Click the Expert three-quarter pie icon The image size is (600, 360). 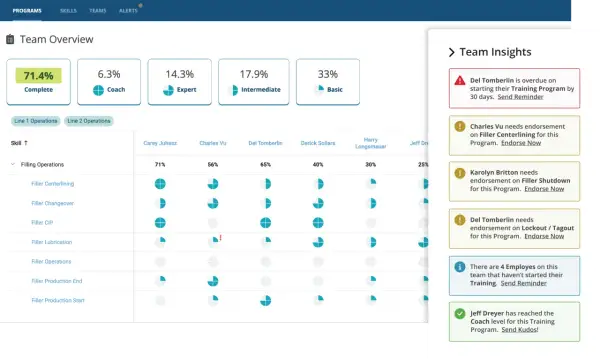coord(168,90)
